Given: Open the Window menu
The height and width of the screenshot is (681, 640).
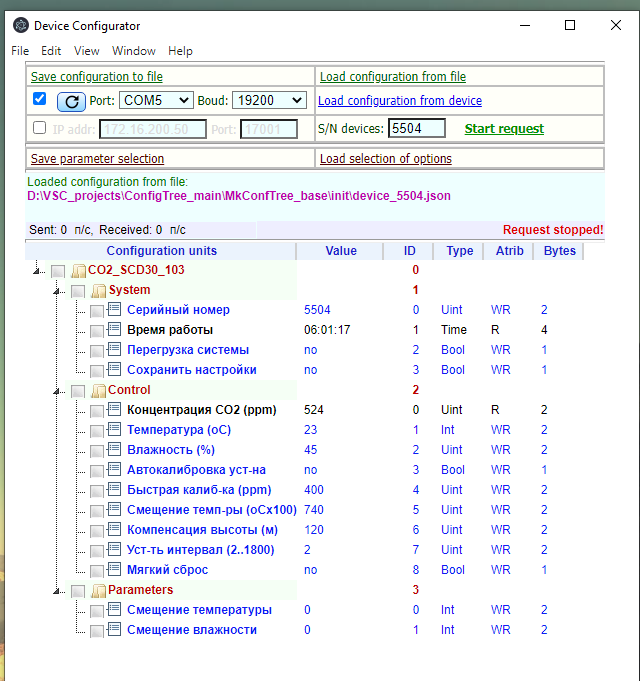Looking at the screenshot, I should tap(134, 51).
